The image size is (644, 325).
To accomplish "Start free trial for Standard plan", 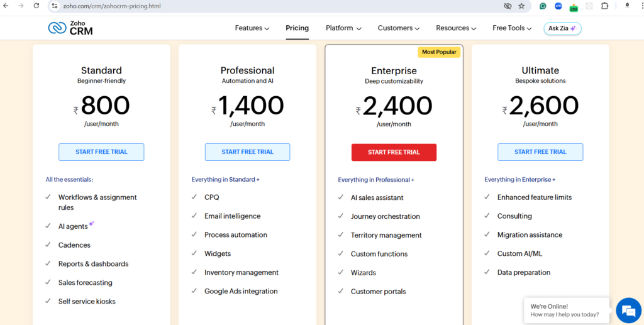I will pos(101,152).
